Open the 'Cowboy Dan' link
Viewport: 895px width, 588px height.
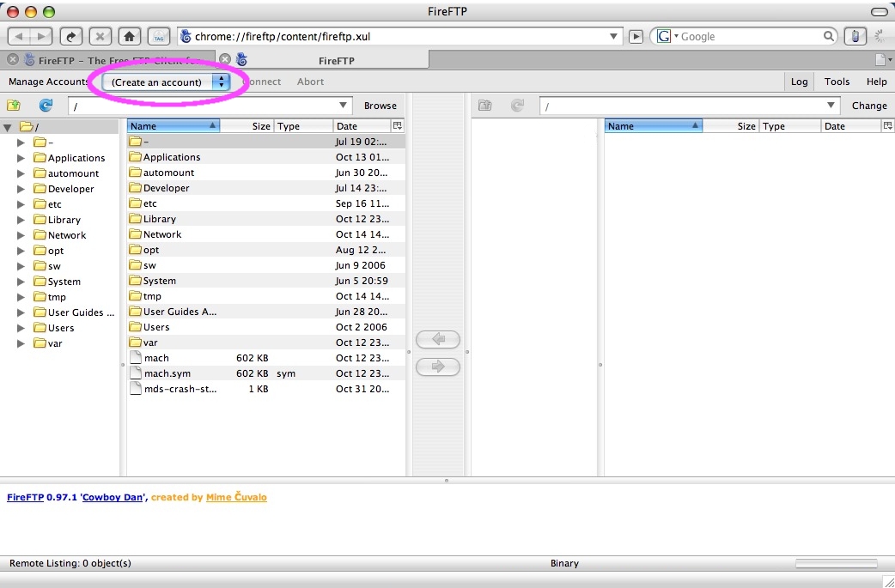[113, 497]
